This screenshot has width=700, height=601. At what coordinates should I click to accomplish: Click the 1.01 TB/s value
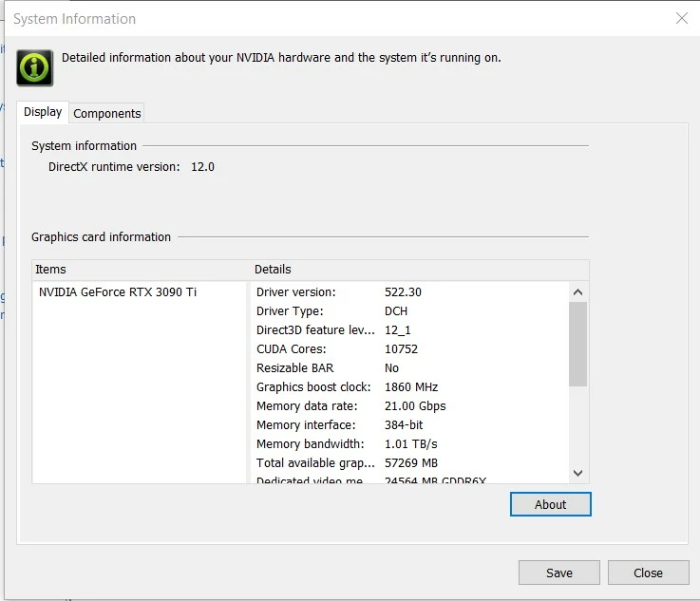click(x=410, y=444)
